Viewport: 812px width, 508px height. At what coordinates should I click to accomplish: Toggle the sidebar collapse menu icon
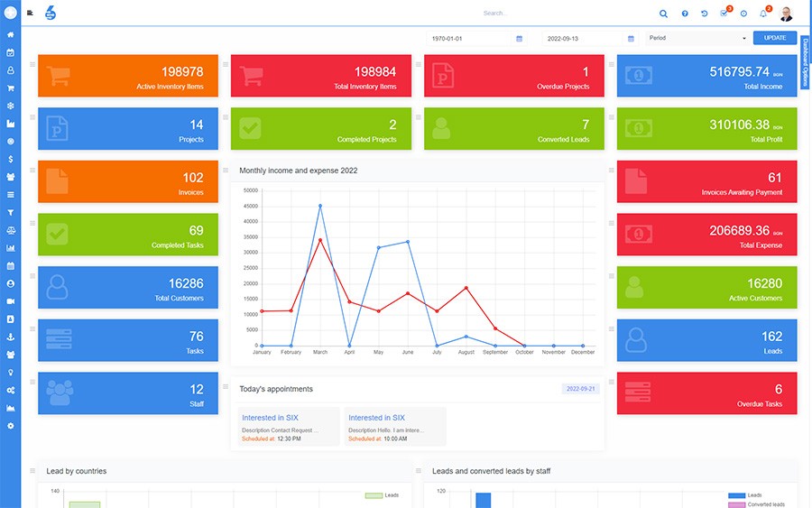click(30, 13)
